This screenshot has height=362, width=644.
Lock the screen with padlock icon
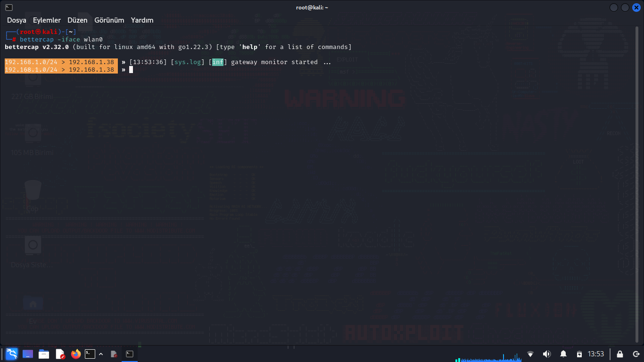tap(620, 354)
